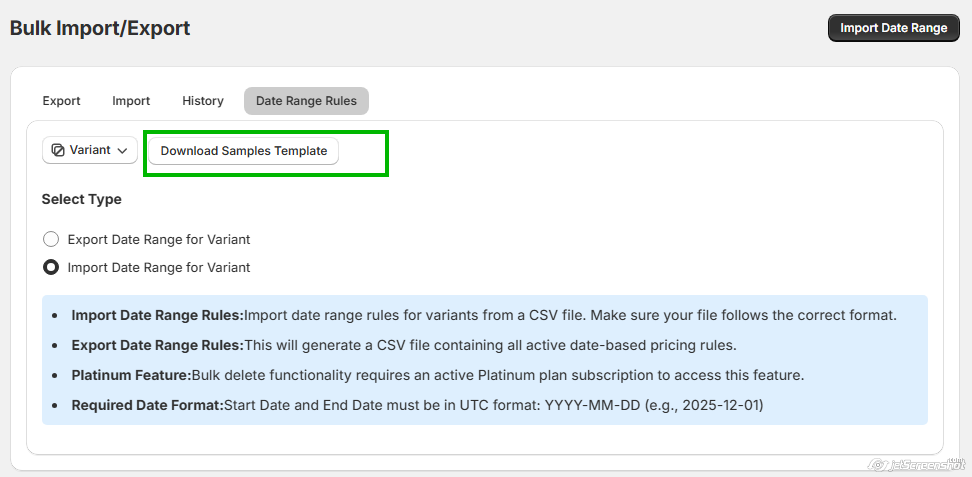This screenshot has height=477, width=972.
Task: Click Download Samples Template button
Action: (x=244, y=151)
